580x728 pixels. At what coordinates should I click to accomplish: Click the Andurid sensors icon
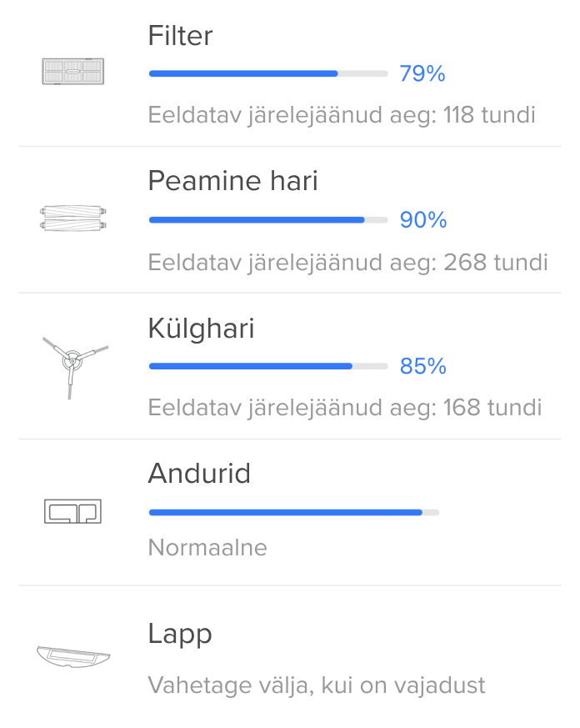[72, 511]
